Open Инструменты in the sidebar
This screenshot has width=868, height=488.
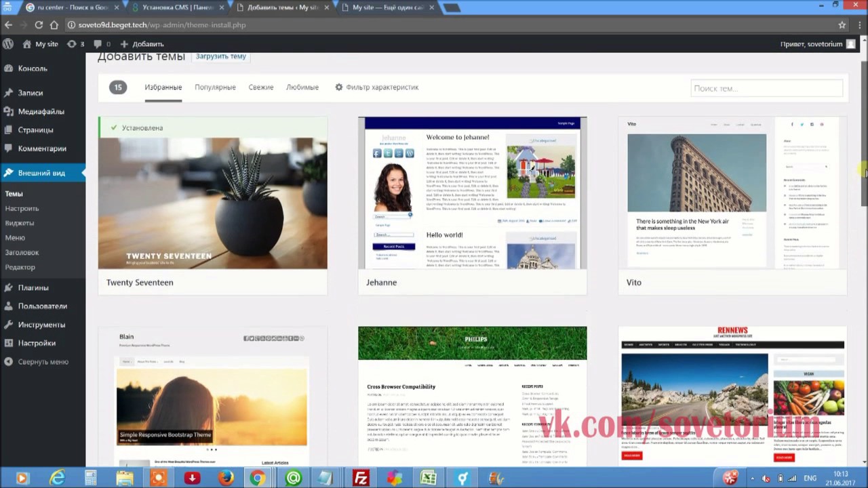point(43,325)
